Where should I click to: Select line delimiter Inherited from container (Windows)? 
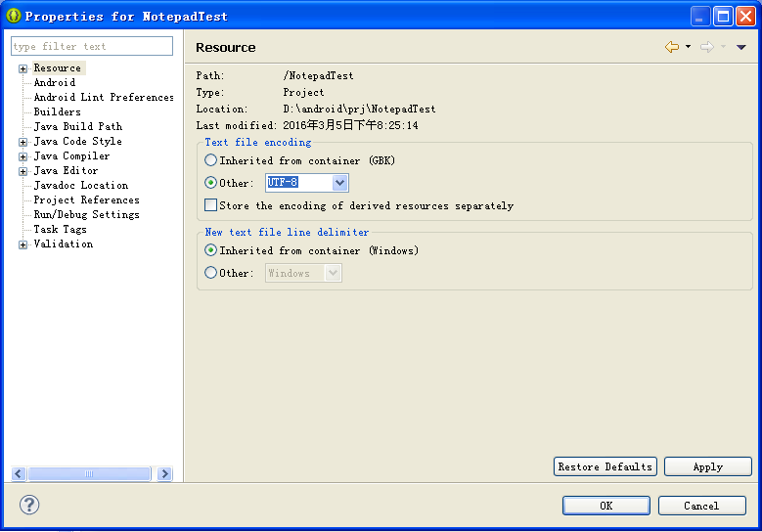[x=210, y=250]
